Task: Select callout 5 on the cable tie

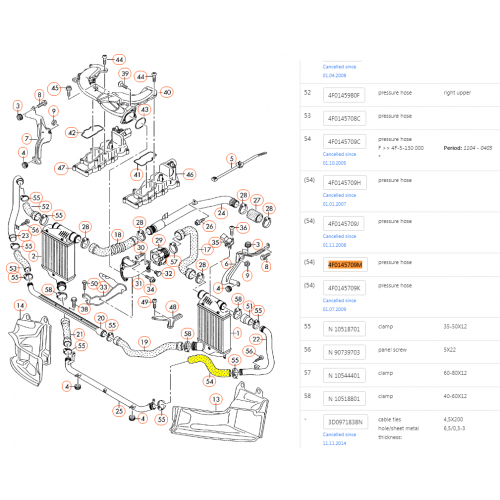Action: [232, 159]
